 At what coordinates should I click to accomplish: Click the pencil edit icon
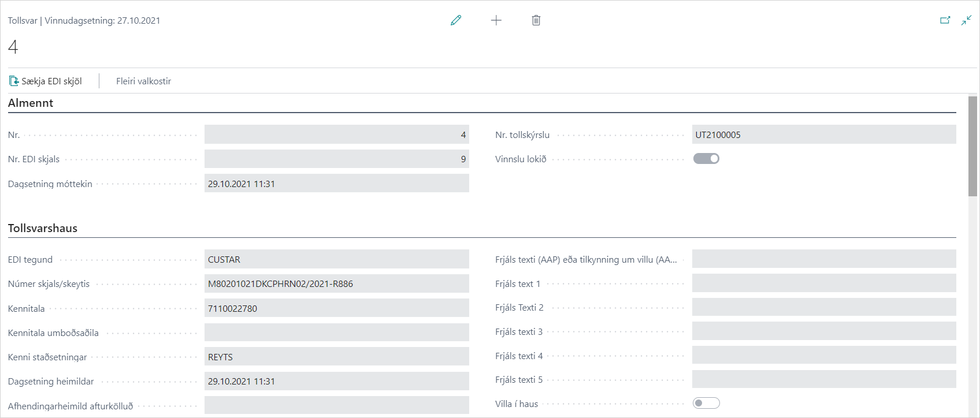click(456, 21)
